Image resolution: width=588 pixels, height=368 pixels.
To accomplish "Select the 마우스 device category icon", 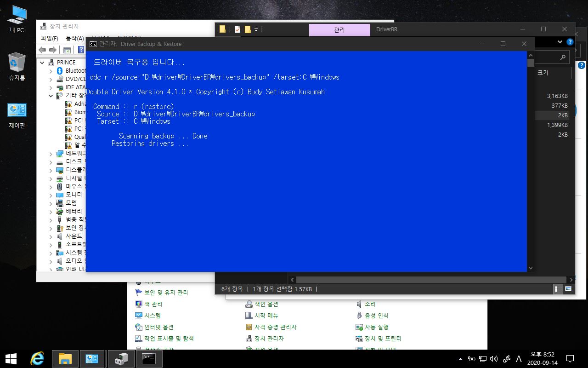I will coord(60,186).
